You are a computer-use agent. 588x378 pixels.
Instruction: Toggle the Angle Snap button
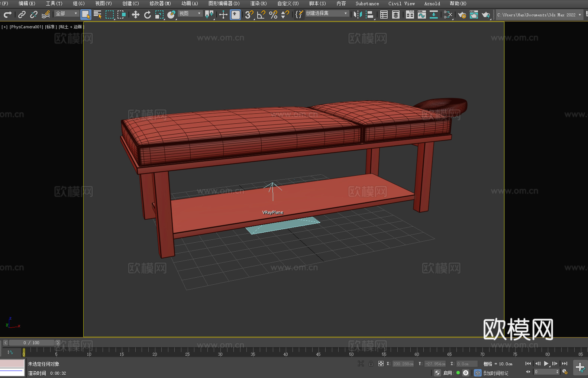[261, 14]
